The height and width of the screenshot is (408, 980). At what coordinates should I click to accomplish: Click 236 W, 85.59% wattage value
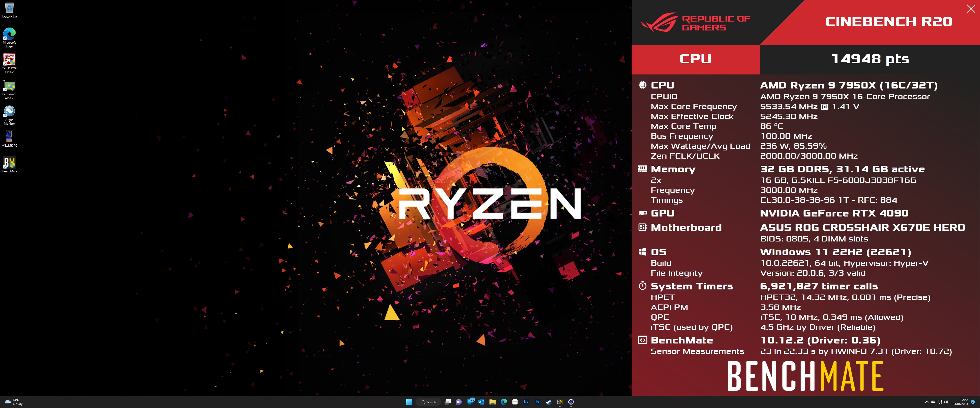793,146
